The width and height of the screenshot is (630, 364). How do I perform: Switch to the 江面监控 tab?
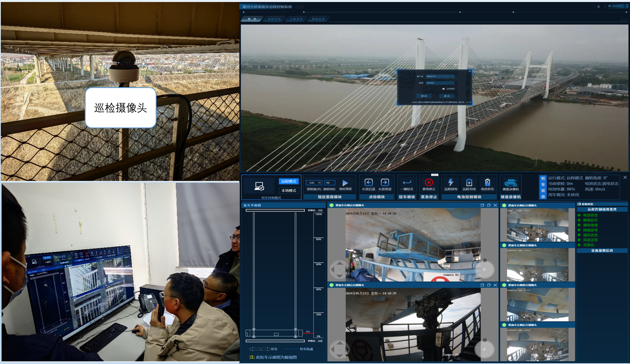tap(296, 19)
